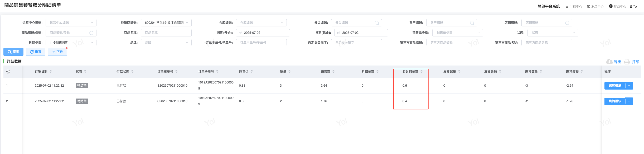644x154 pixels.
Task: Focus the 第三方商品名称 input field
Action: tap(547, 43)
